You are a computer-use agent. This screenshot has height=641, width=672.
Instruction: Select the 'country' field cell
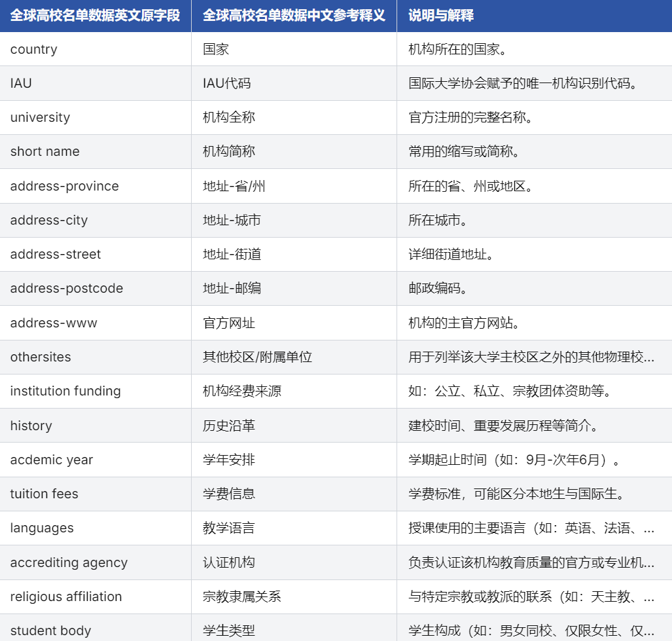coord(96,49)
